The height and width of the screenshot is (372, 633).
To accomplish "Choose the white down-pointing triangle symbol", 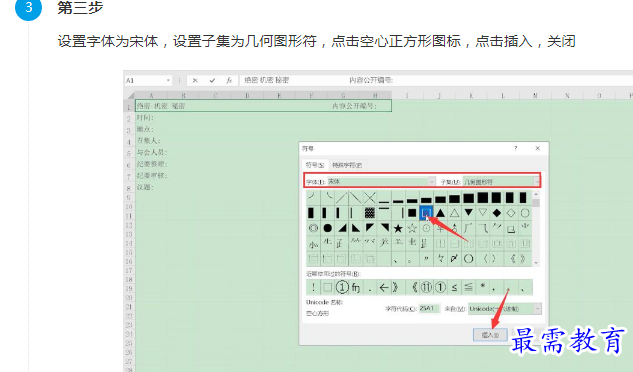I will pyautogui.click(x=482, y=213).
